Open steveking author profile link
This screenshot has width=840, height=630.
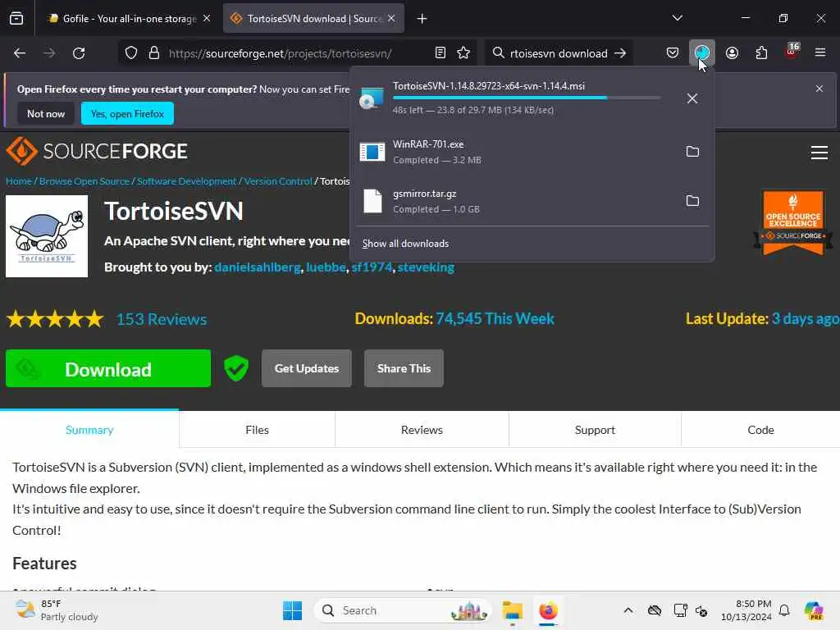click(x=426, y=267)
